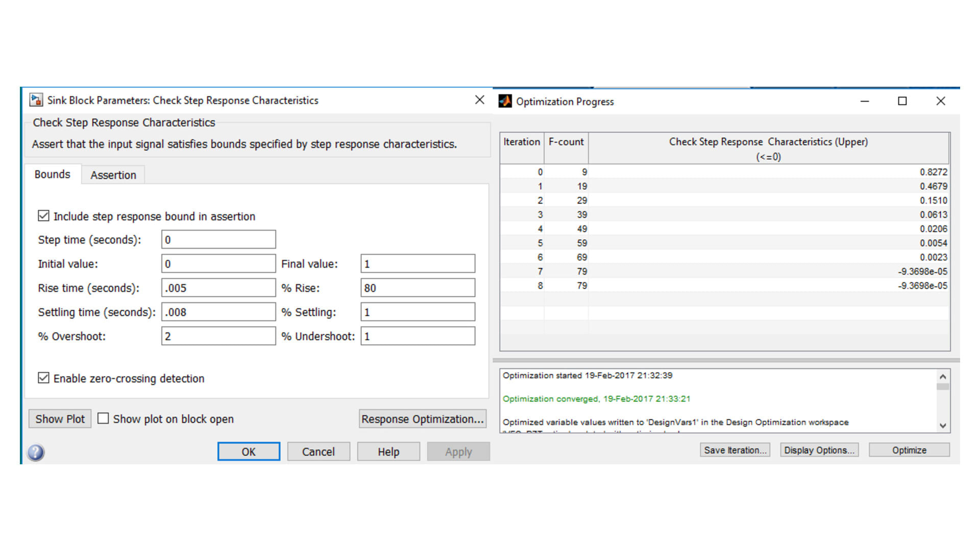Click the % Settling field
The image size is (980, 551).
click(x=418, y=312)
